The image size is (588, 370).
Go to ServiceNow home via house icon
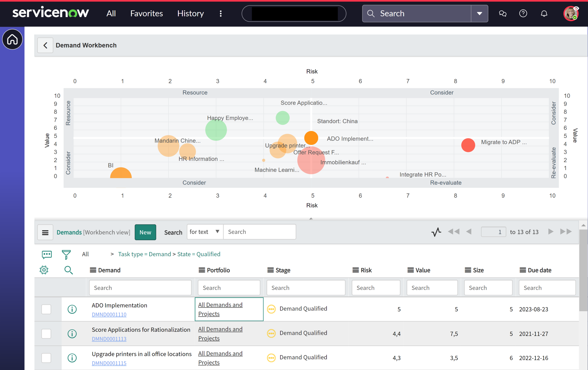point(12,39)
